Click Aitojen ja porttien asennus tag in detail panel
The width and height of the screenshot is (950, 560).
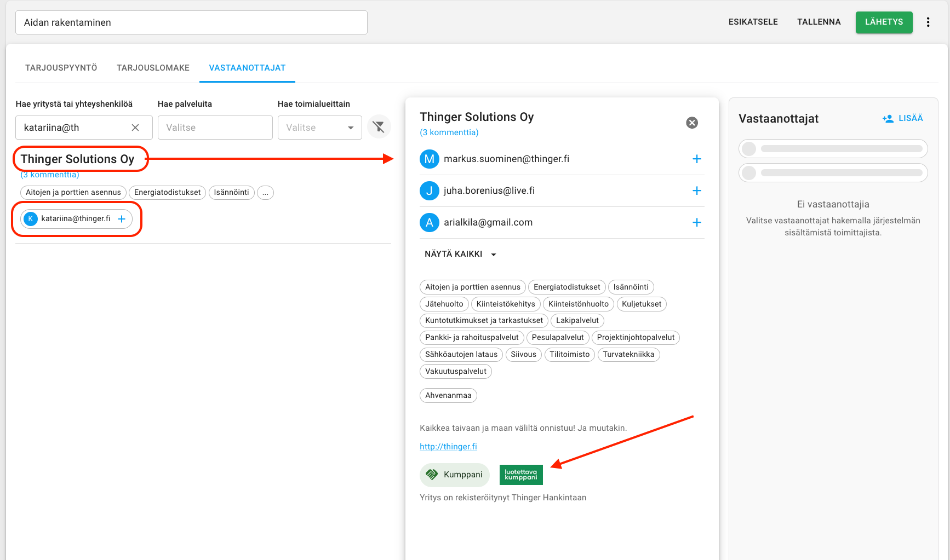tap(473, 287)
